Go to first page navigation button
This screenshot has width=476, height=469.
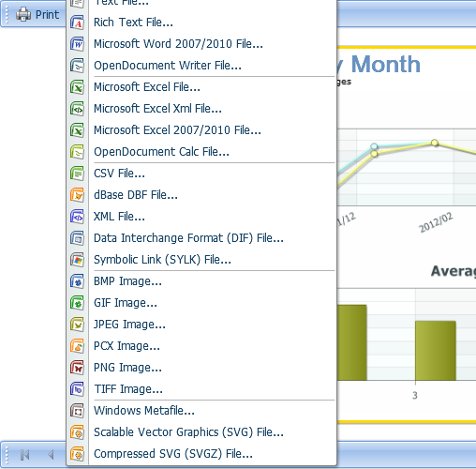pyautogui.click(x=24, y=455)
